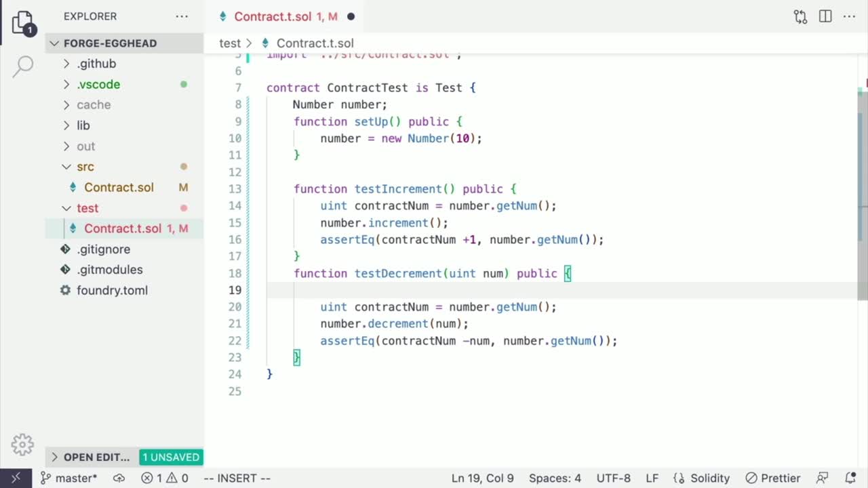Click the master branch status button
The width and height of the screenshot is (868, 488).
tap(69, 478)
